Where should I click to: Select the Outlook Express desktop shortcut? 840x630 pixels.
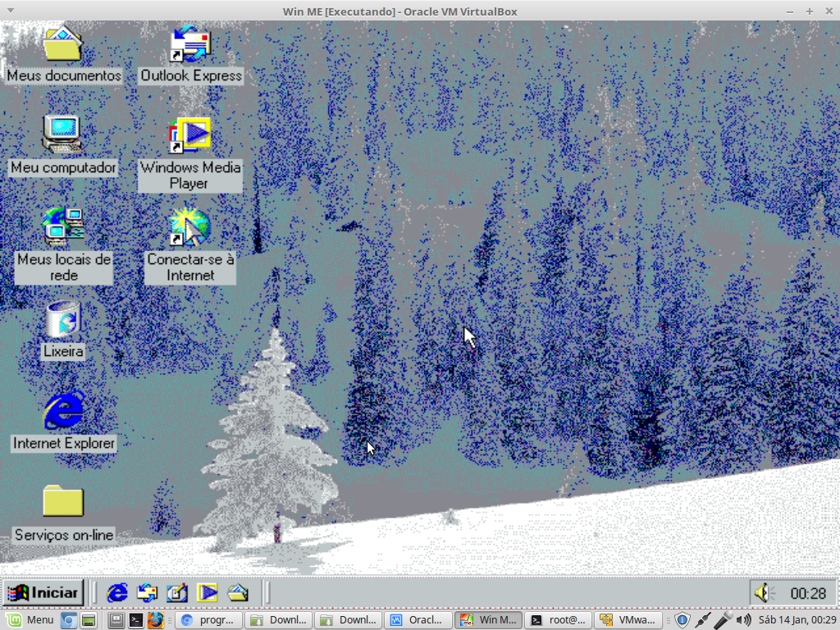coord(190,45)
